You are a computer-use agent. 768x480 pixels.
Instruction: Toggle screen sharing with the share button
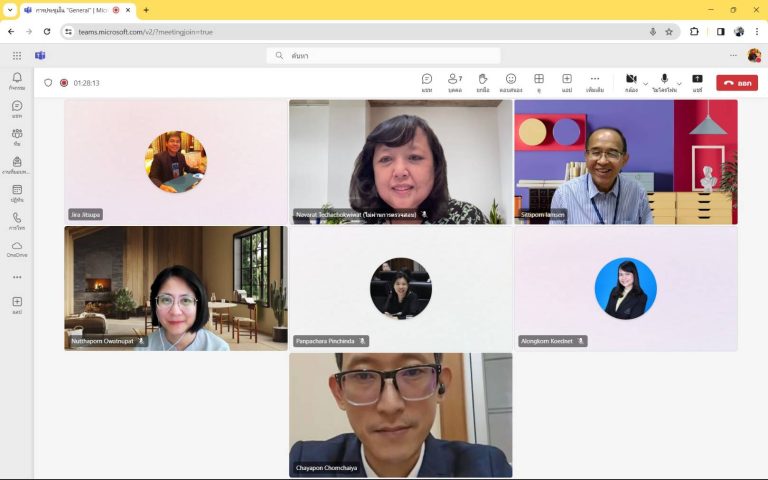tap(697, 81)
